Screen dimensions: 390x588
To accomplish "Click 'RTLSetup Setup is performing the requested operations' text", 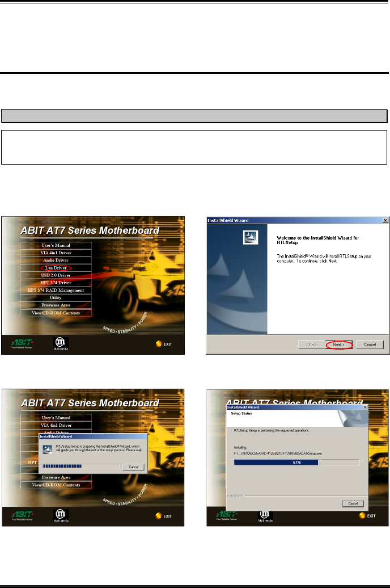I will click(272, 430).
